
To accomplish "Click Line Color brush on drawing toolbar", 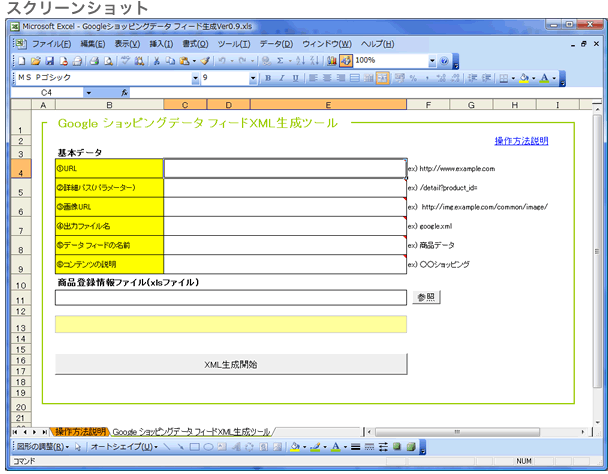I will (x=315, y=447).
